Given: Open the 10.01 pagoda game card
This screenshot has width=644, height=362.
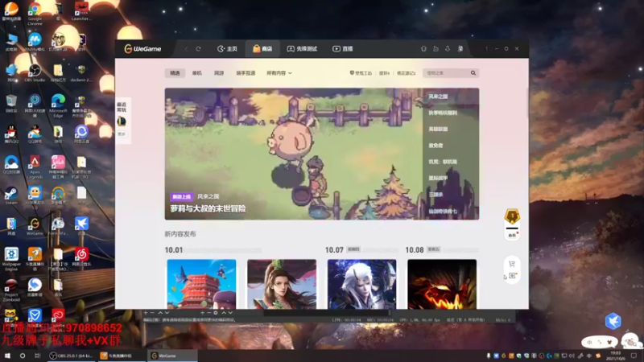Looking at the screenshot, I should click(201, 284).
